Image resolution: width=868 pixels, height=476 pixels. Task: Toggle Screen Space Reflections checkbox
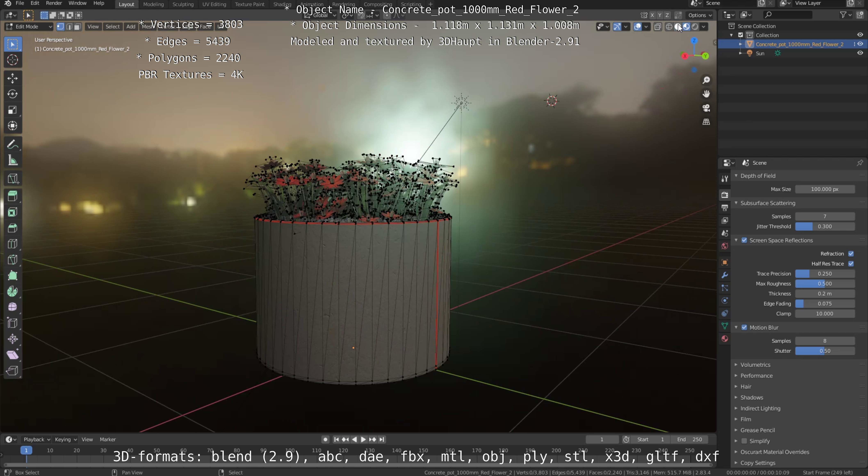click(744, 240)
